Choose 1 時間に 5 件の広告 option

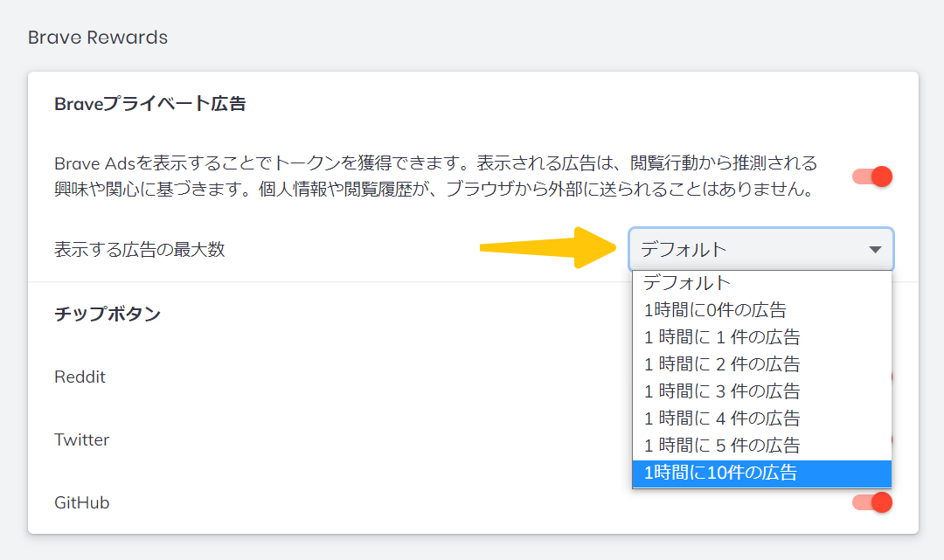click(x=761, y=445)
